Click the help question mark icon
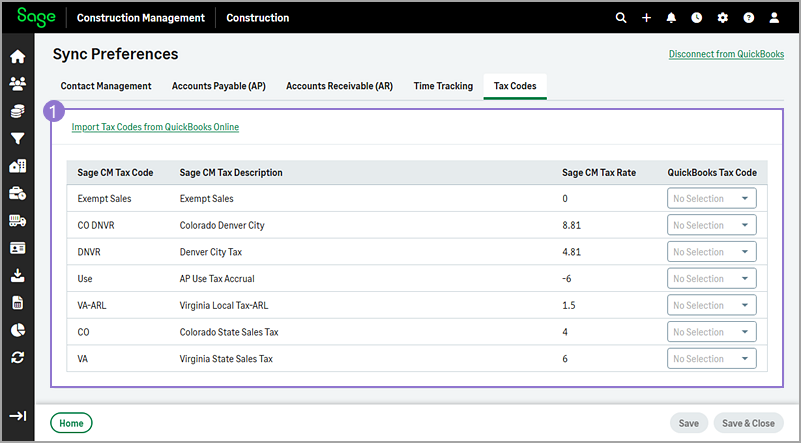Viewport: 801px width, 443px height. pyautogui.click(x=748, y=18)
